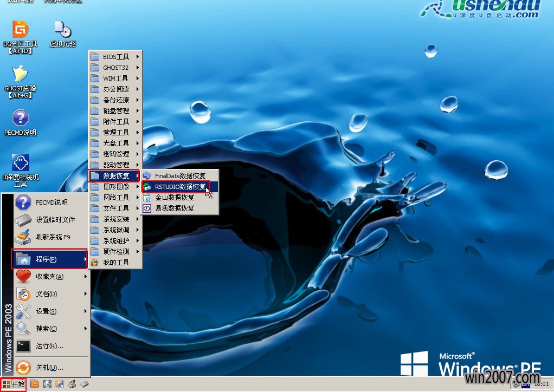Select 程序(P) in the Start menu
The width and height of the screenshot is (554, 392).
[49, 259]
